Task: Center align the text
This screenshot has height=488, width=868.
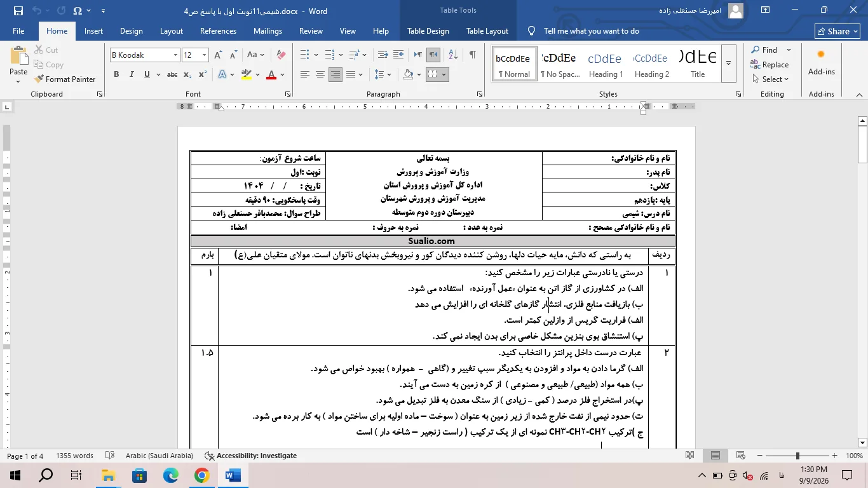Action: [x=320, y=74]
